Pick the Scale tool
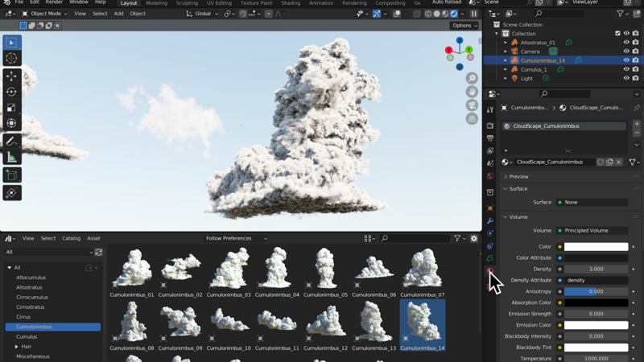 pyautogui.click(x=11, y=108)
